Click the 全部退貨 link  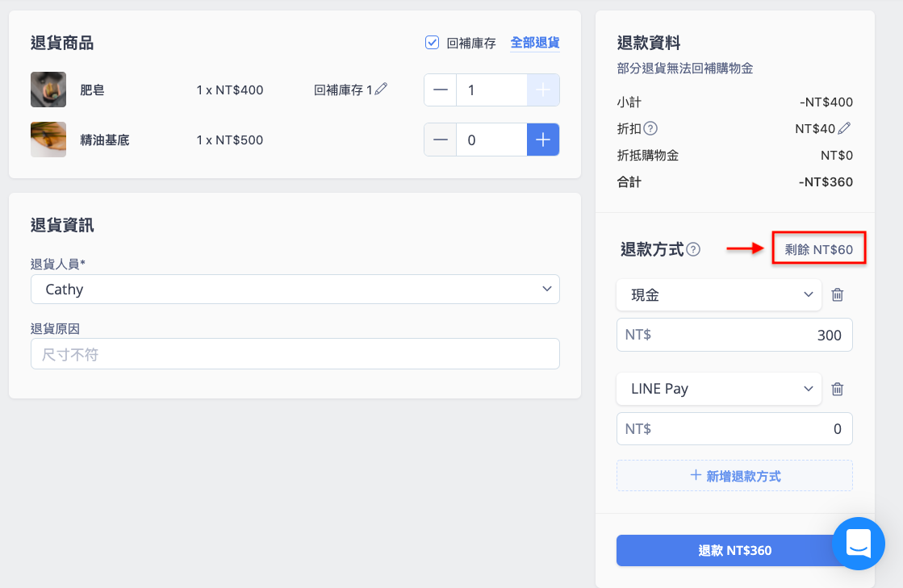point(535,43)
